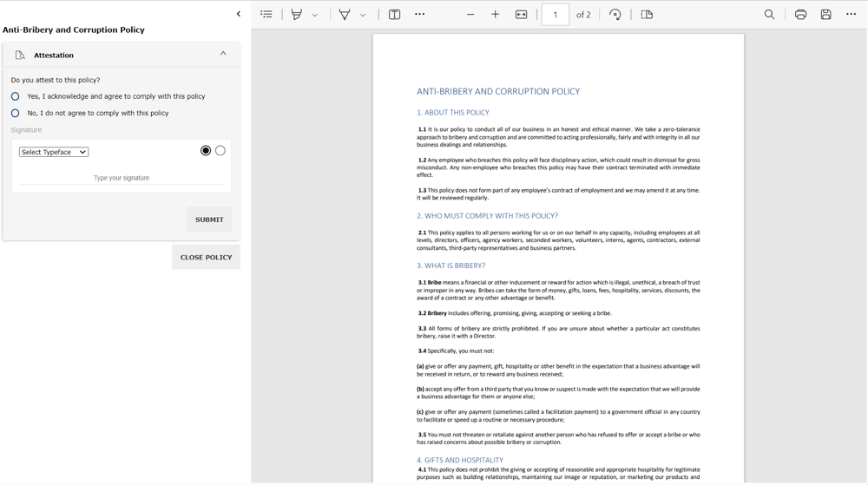Select 'No, I do not agree' option
Screen dimensions: 868x485
click(x=16, y=113)
